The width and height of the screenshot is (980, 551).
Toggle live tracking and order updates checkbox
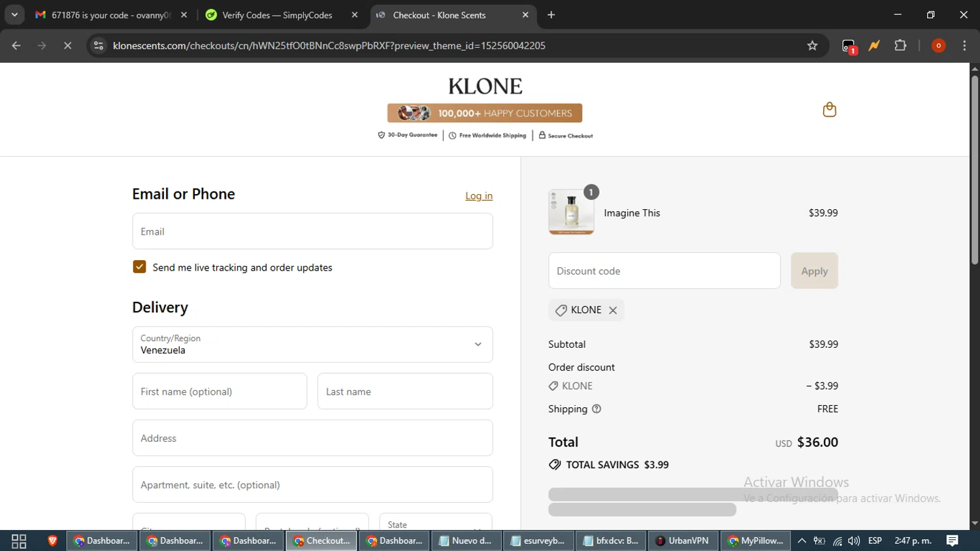coord(139,267)
